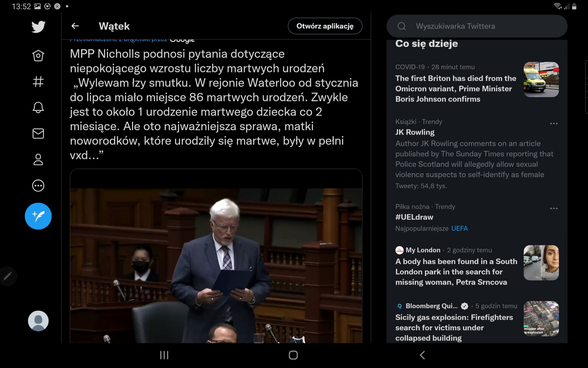The width and height of the screenshot is (588, 368).
Task: Open the Home feed icon
Action: pyautogui.click(x=38, y=55)
